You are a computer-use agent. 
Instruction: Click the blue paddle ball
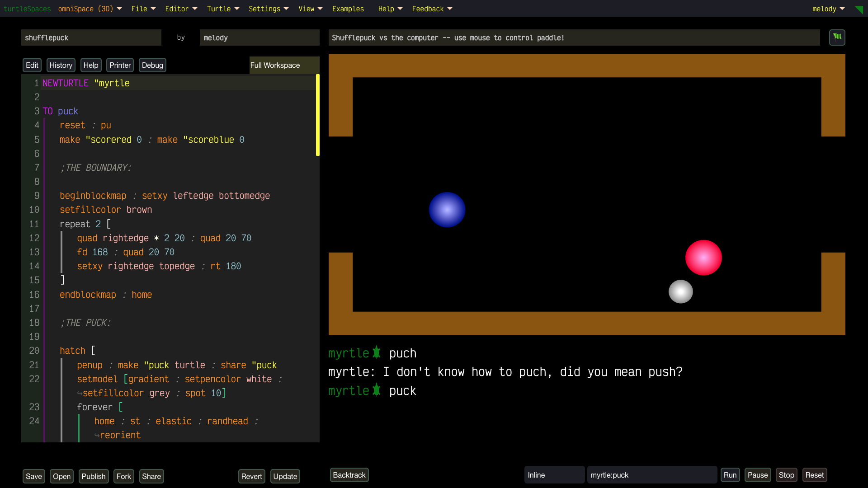point(447,210)
